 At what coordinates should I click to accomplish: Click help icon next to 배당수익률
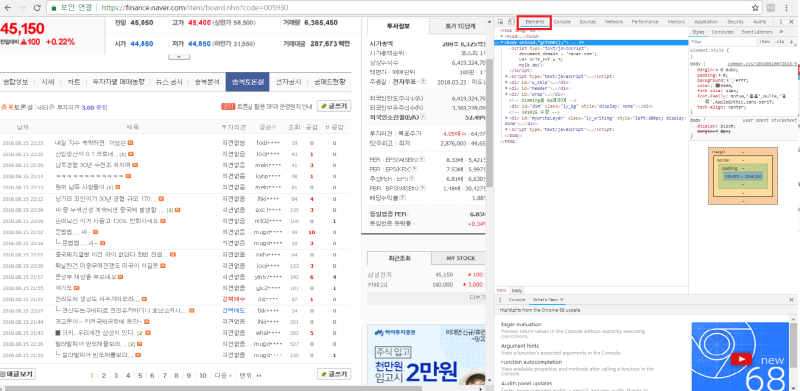[403, 197]
